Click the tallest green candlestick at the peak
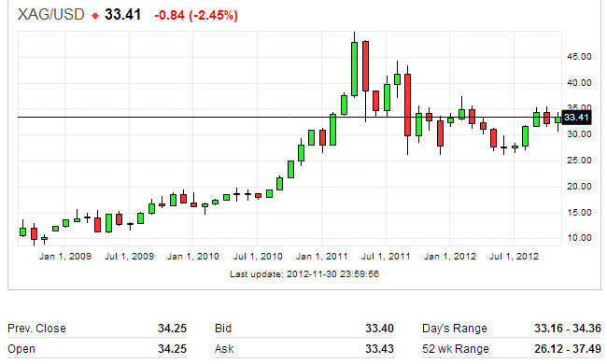The image size is (607, 364). point(354,69)
